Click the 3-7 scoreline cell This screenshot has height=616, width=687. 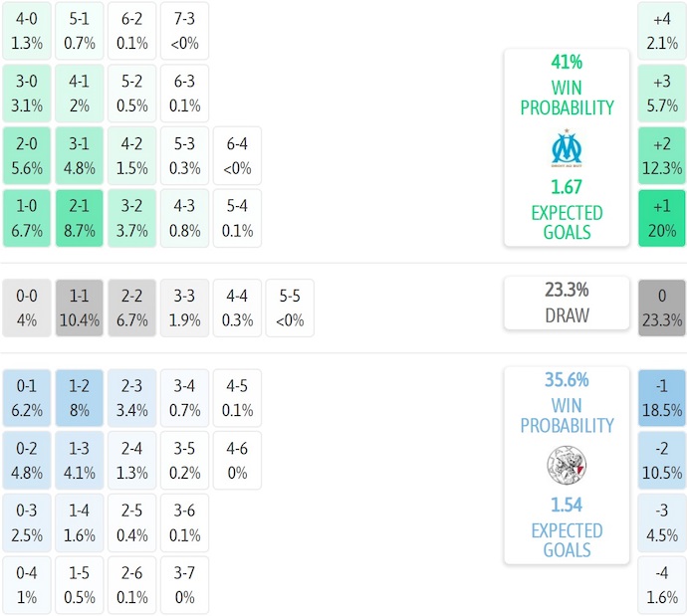point(184,585)
